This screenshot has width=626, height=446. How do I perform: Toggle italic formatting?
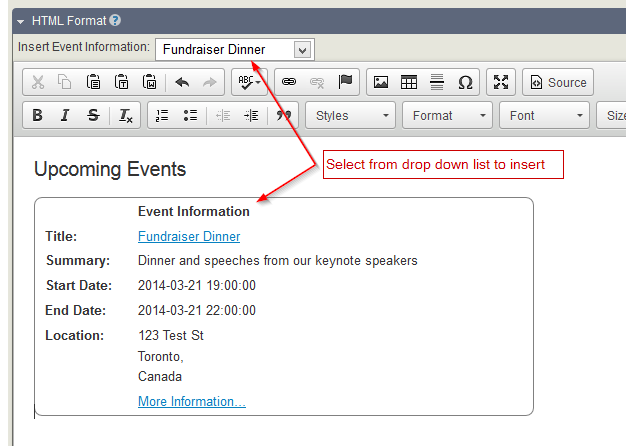pos(65,115)
